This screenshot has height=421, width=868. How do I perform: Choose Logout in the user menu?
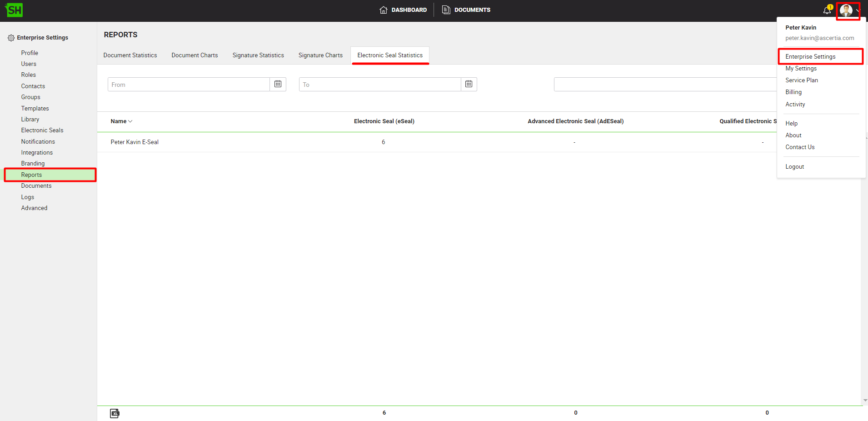point(794,167)
